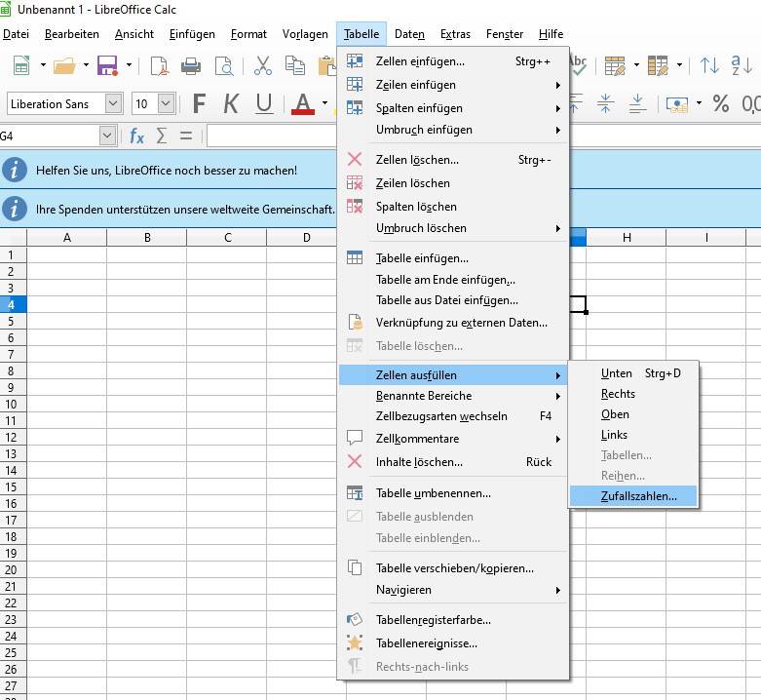Open the Datei menu
The image size is (761, 700).
16,34
